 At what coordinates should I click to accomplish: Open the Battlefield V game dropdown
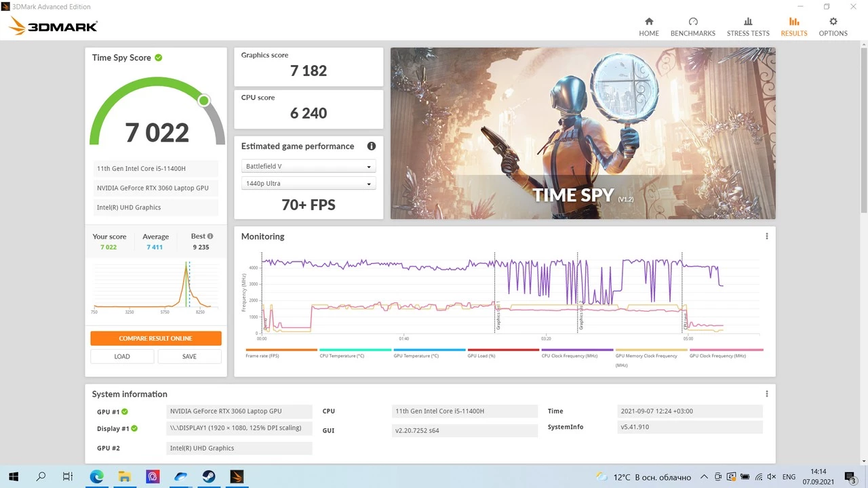point(308,166)
